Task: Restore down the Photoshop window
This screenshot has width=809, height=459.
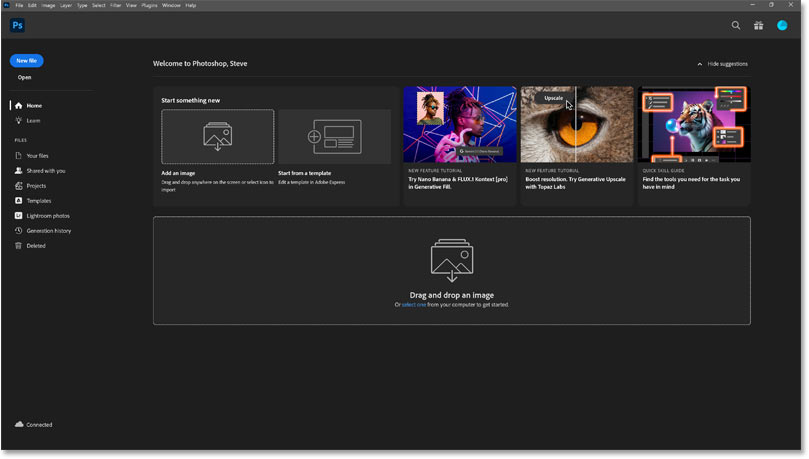Action: [x=771, y=5]
